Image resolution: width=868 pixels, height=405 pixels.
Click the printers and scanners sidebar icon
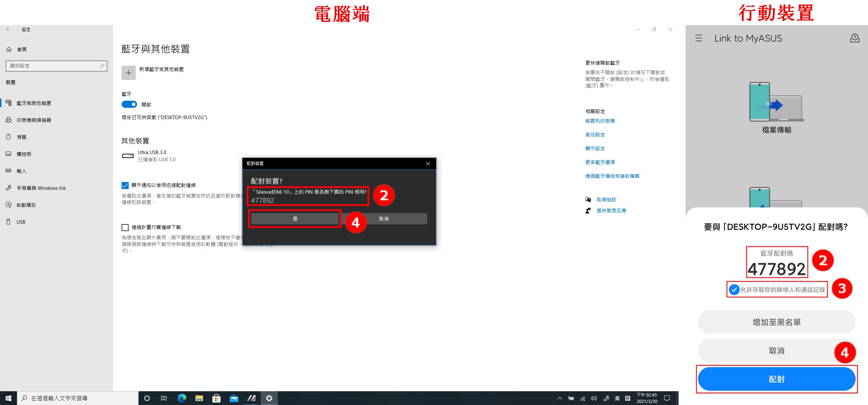pyautogui.click(x=8, y=120)
